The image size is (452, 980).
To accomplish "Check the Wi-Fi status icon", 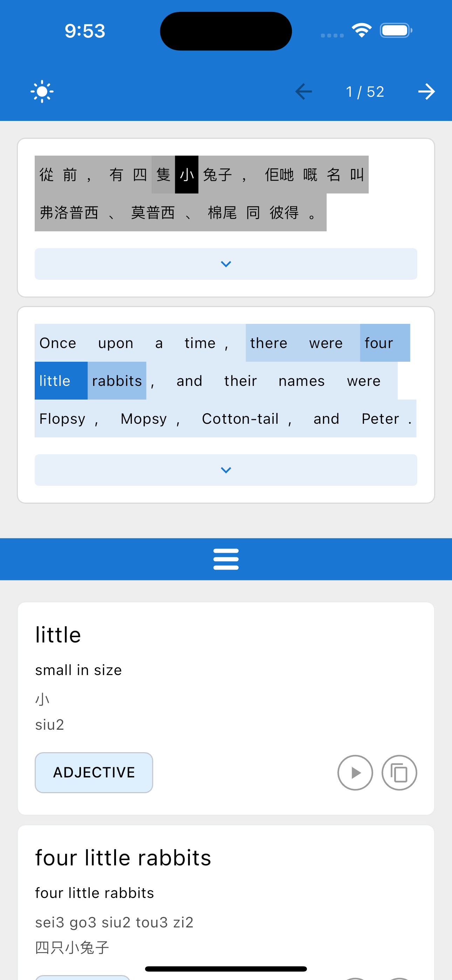I will [362, 30].
